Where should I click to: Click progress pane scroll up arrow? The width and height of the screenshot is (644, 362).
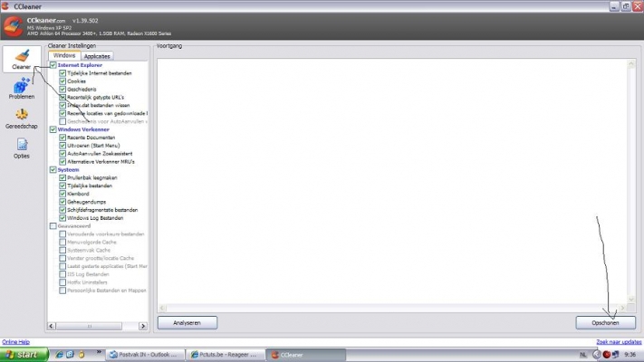tap(631, 63)
